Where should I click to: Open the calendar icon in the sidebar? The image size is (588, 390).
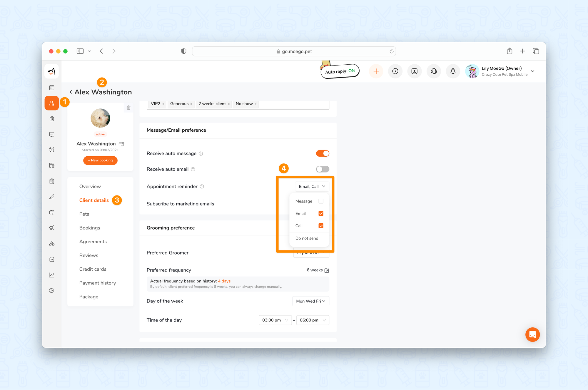[52, 87]
